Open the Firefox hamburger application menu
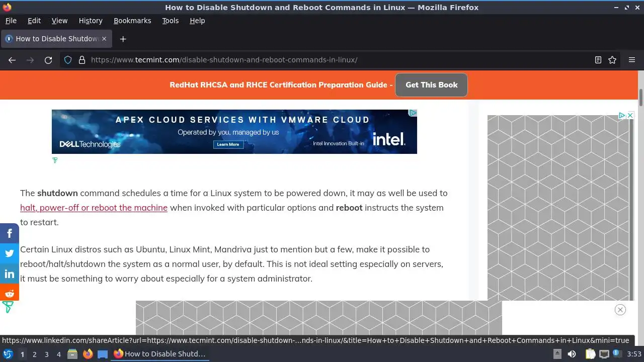 (632, 60)
